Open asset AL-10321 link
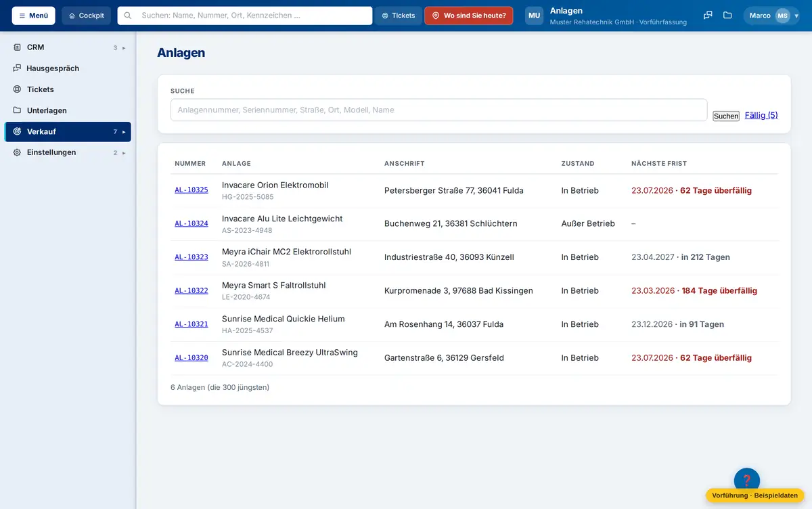 coord(191,324)
